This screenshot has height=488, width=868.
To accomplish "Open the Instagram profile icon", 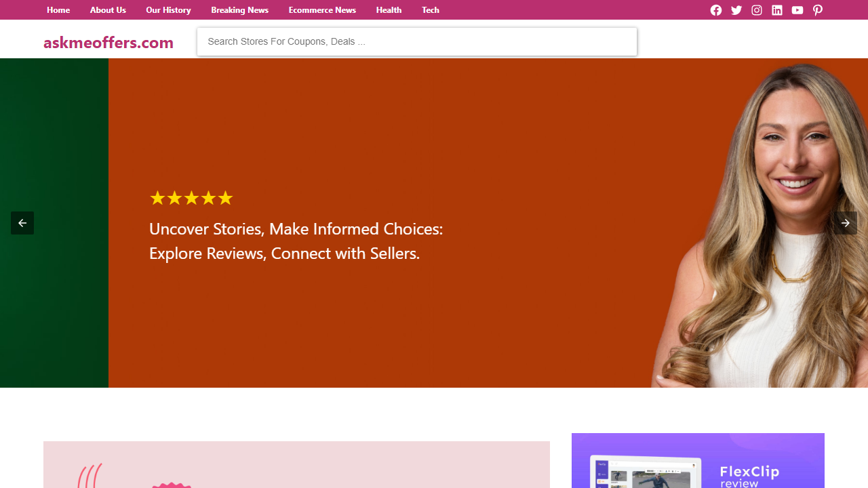I will 757,10.
